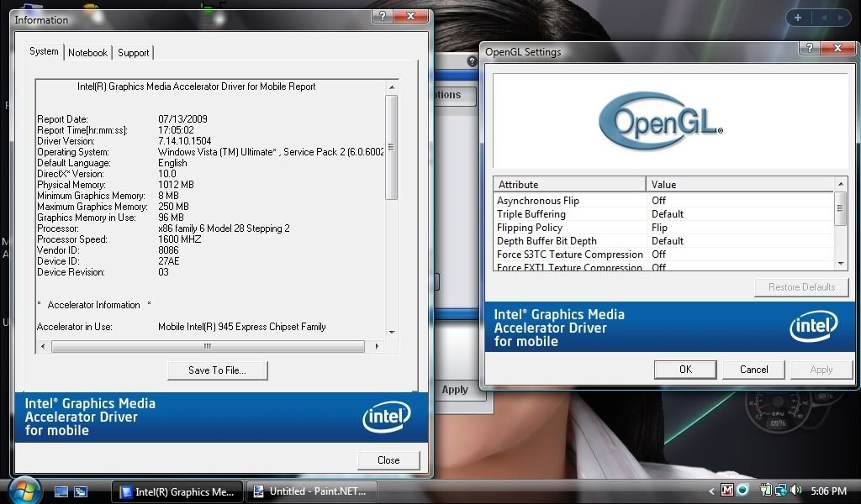Screen dimensions: 861x504
Task: Click the Value column header
Action: (x=740, y=184)
